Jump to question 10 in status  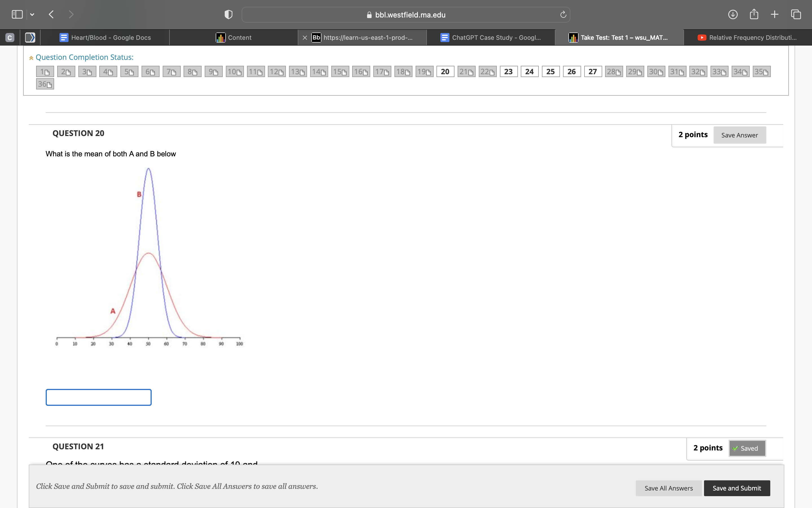coord(235,72)
